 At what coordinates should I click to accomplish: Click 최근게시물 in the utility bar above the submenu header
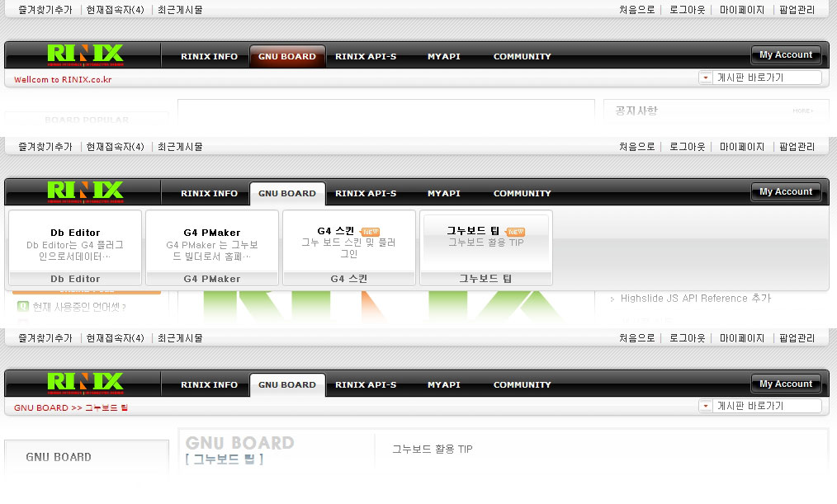180,147
